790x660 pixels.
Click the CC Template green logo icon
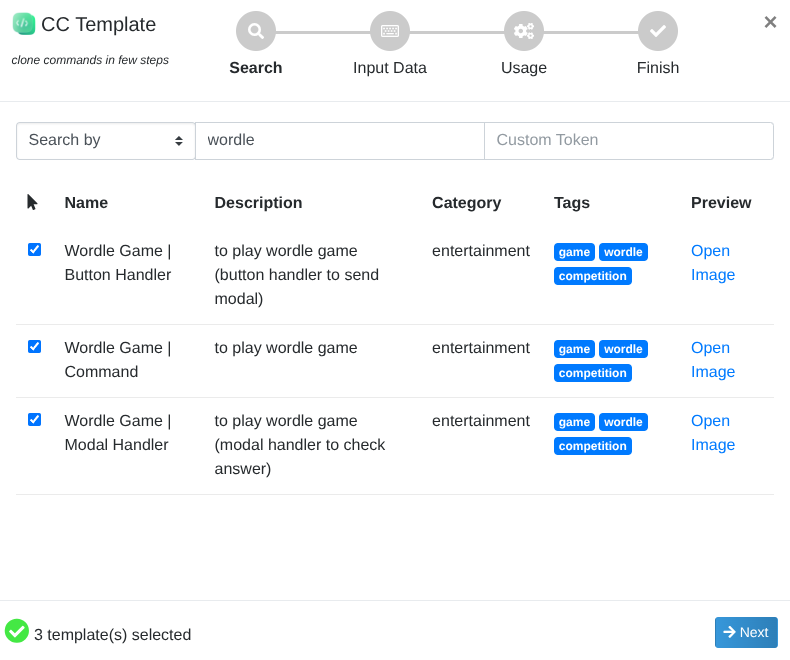pyautogui.click(x=24, y=24)
